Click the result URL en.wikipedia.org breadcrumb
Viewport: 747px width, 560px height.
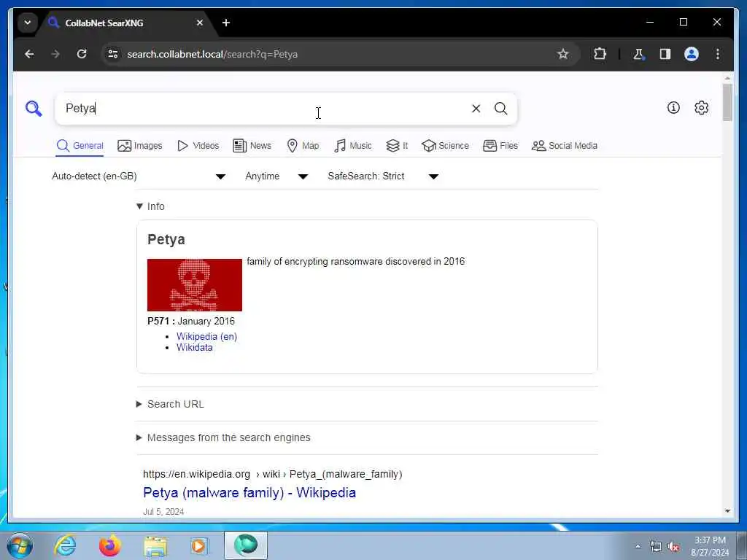273,474
